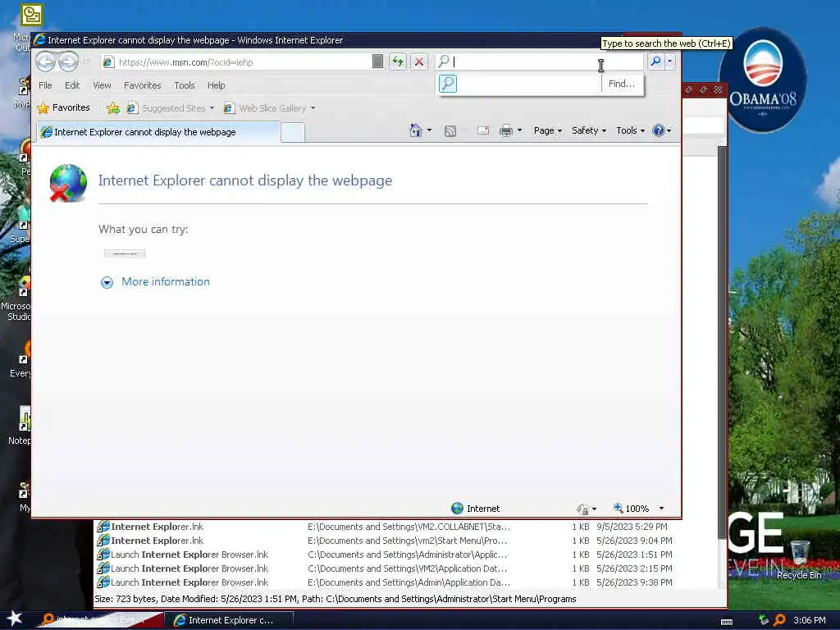Click the Find... option in the search dropdown
Image resolution: width=840 pixels, height=630 pixels.
622,84
